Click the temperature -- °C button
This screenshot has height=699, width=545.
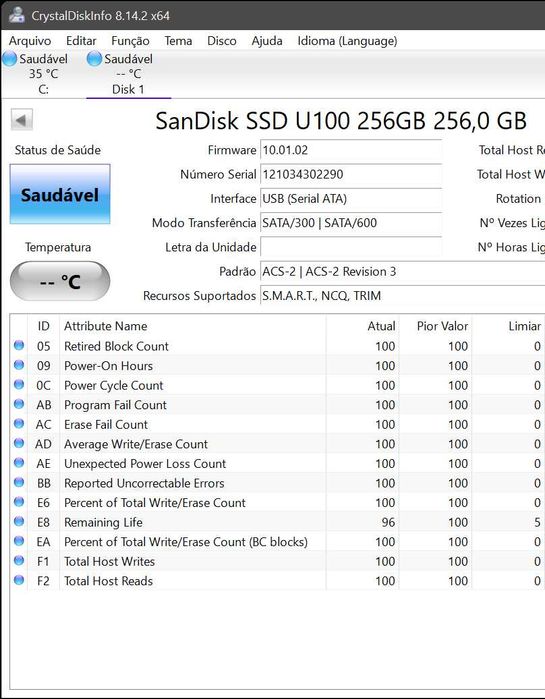pos(60,281)
